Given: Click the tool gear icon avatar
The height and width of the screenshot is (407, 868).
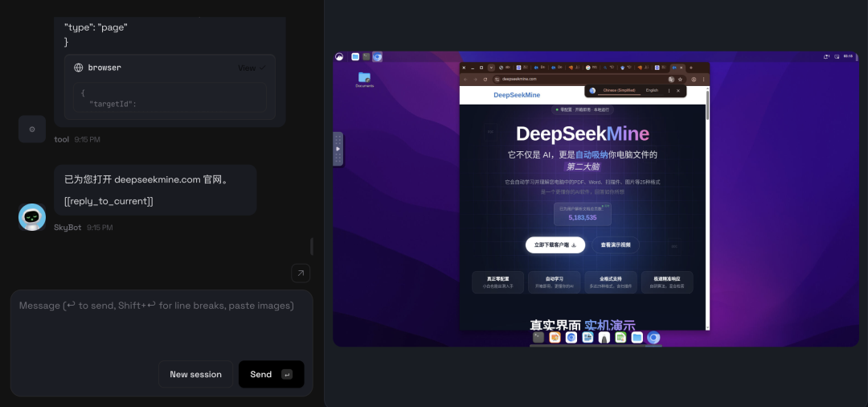Looking at the screenshot, I should 32,129.
